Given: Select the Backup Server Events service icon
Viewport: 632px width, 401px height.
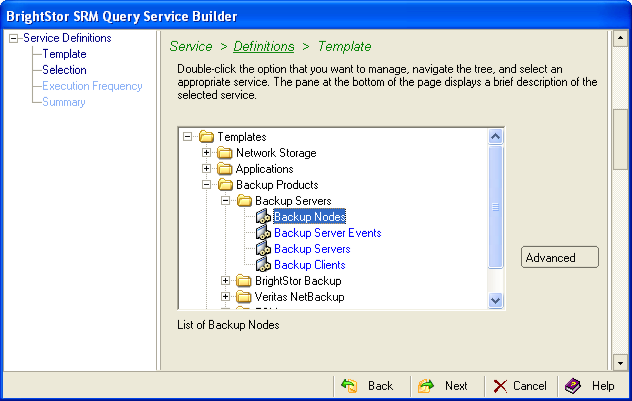Looking at the screenshot, I should pos(264,233).
